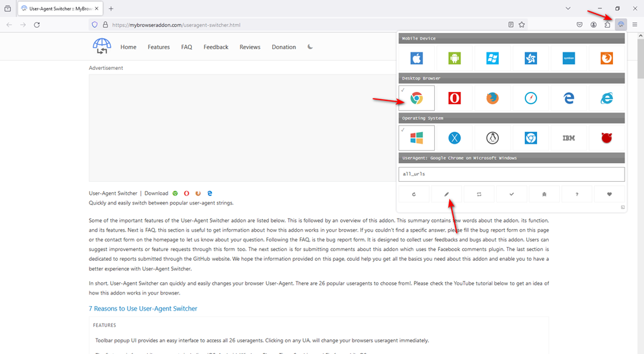Viewport: 644px width, 354px height.
Task: Click the switch arrows popup button
Action: pos(479,194)
